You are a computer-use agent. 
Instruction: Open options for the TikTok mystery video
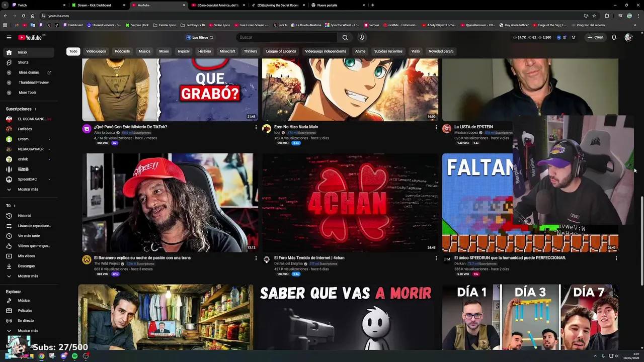click(x=256, y=127)
